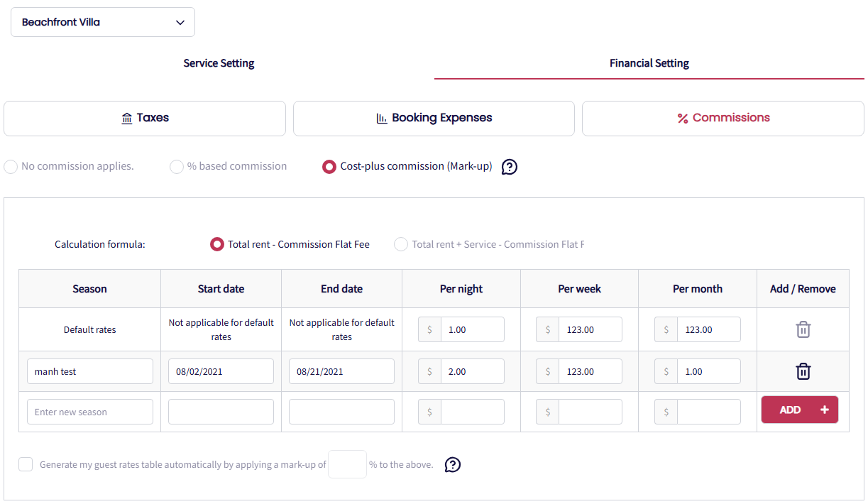Open the Taxes section
The image size is (868, 504).
[145, 119]
